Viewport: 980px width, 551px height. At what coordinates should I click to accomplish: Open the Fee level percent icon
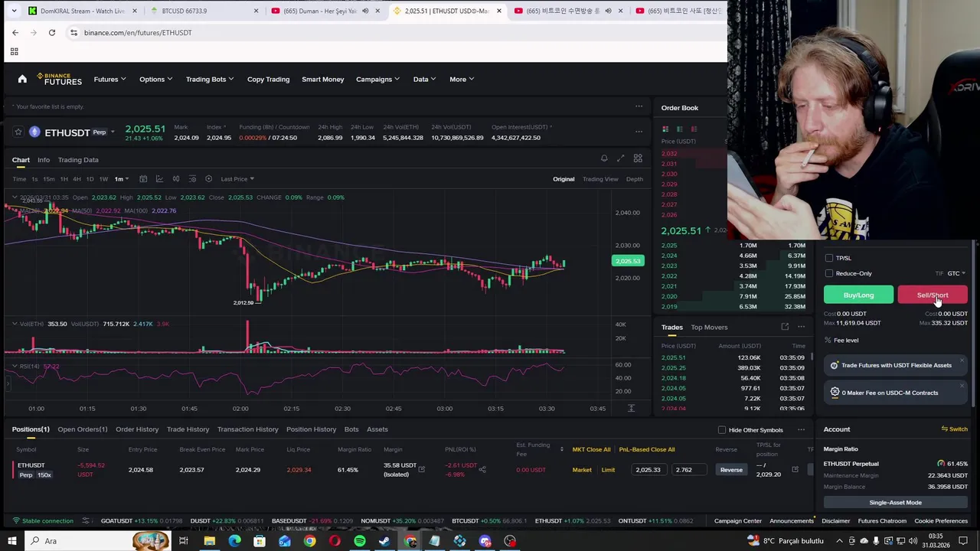coord(828,340)
